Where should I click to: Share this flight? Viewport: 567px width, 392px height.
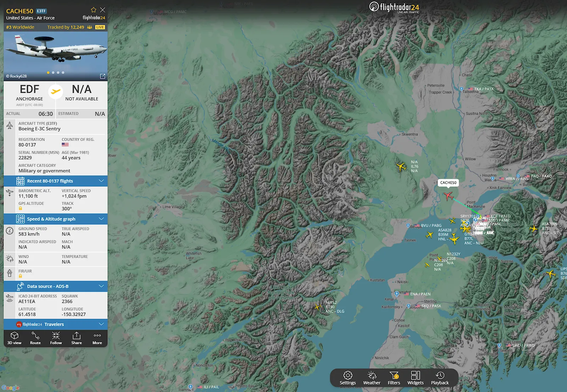[x=77, y=338]
